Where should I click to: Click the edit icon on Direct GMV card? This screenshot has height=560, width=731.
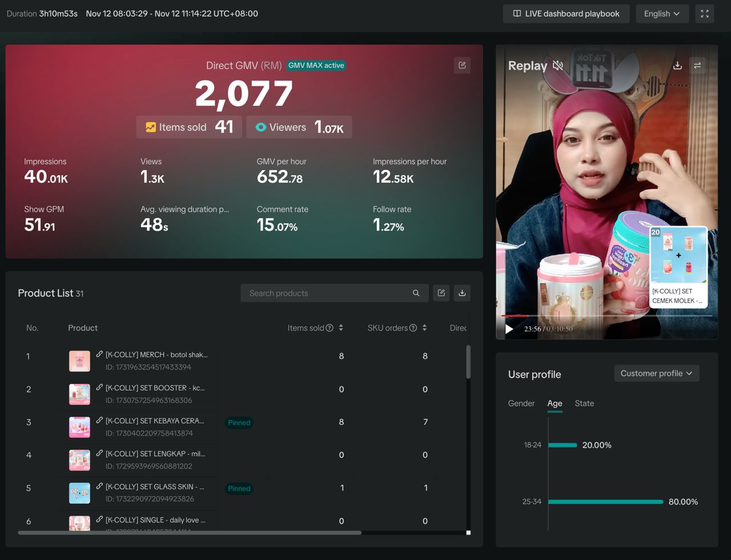coord(462,66)
